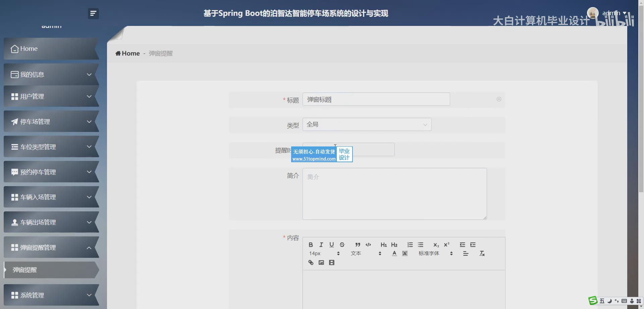Open the 文本 paragraph style dropdown
Screen dimensions: 644x309
click(366, 254)
